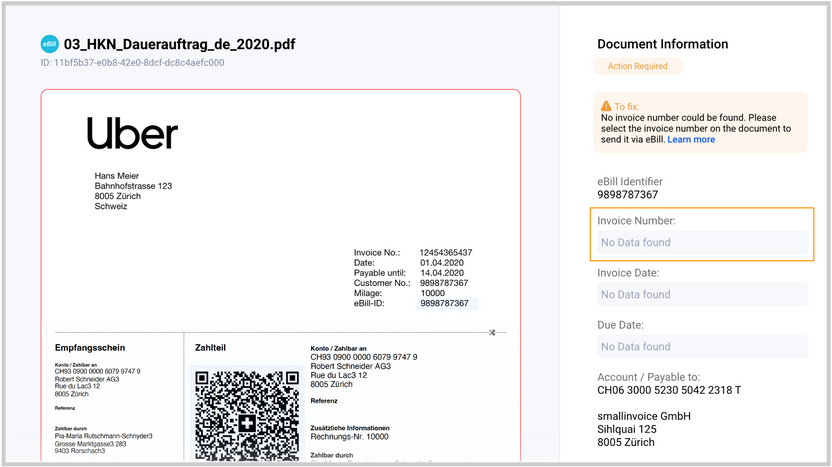Click customer number 9898787367 on the document
This screenshot has width=832, height=467.
pos(444,283)
